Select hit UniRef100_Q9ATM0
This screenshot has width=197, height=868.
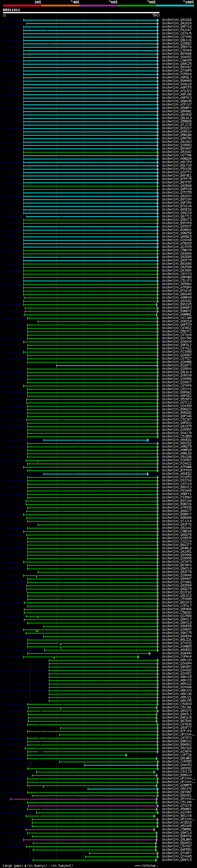click(176, 138)
